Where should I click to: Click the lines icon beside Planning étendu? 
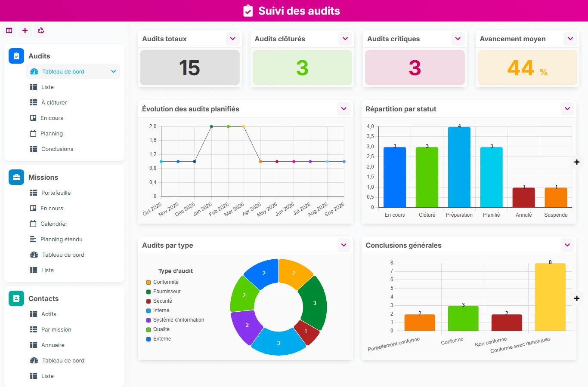click(x=33, y=239)
